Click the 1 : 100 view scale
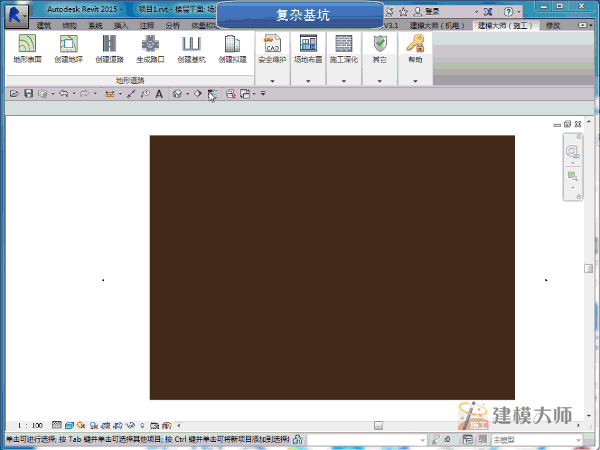Screen dimensions: 600x450 click(x=30, y=426)
